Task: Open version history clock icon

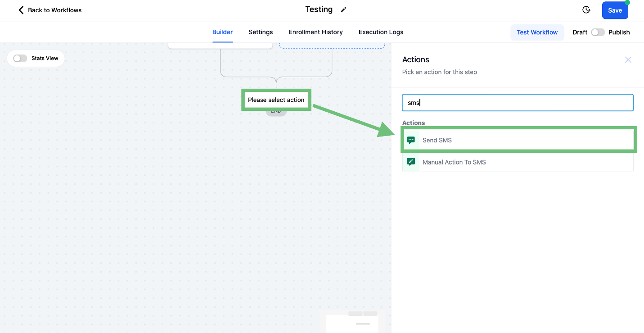Action: [586, 10]
